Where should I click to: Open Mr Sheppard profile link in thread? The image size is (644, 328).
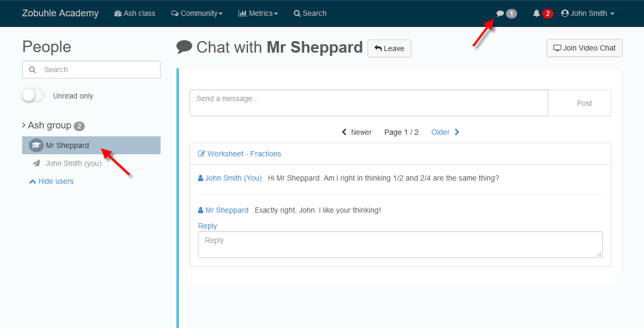(x=223, y=210)
